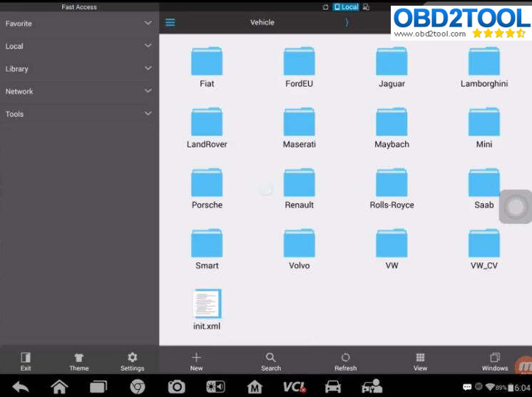Tap the floating assistive touch button
This screenshot has height=397, width=532.
tap(516, 207)
